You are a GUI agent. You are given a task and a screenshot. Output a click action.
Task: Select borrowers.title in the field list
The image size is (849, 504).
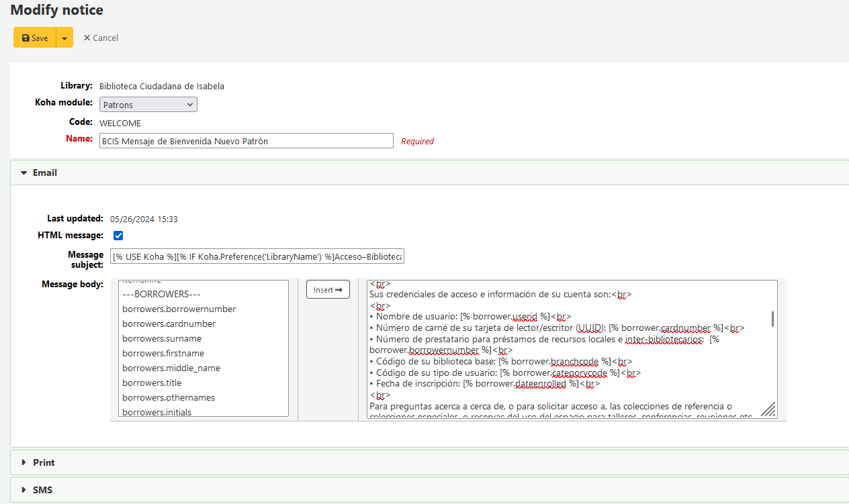pos(152,383)
